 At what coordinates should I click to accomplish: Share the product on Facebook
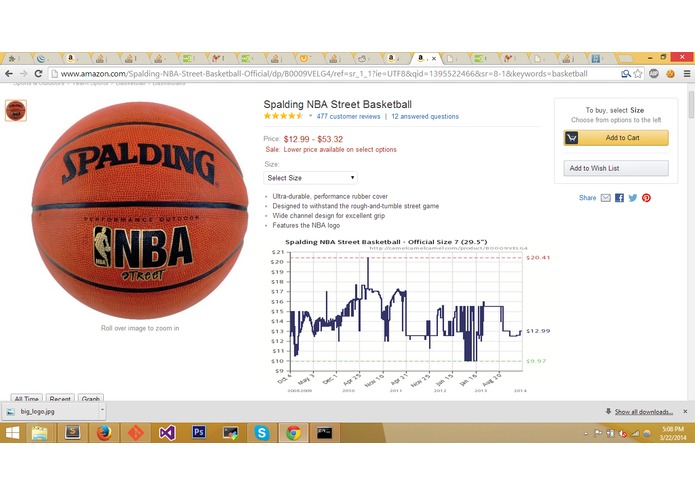coord(620,198)
